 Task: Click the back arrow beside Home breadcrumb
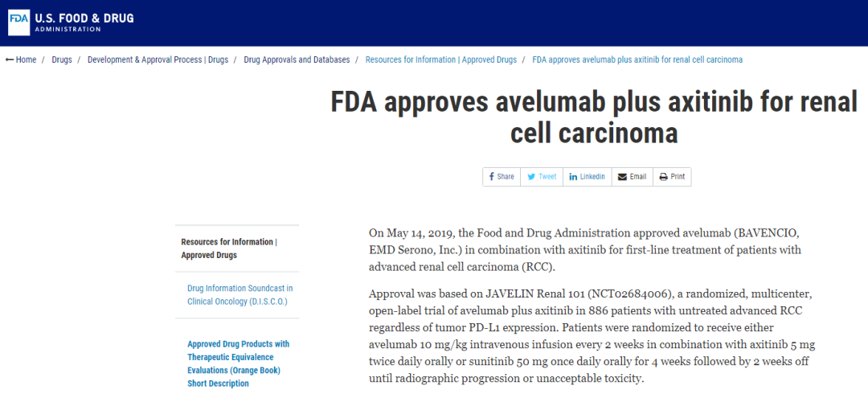[10, 60]
